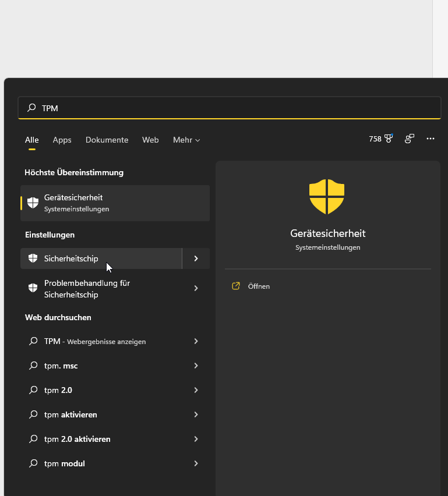Click the feedback person icon at top right

pyautogui.click(x=409, y=139)
